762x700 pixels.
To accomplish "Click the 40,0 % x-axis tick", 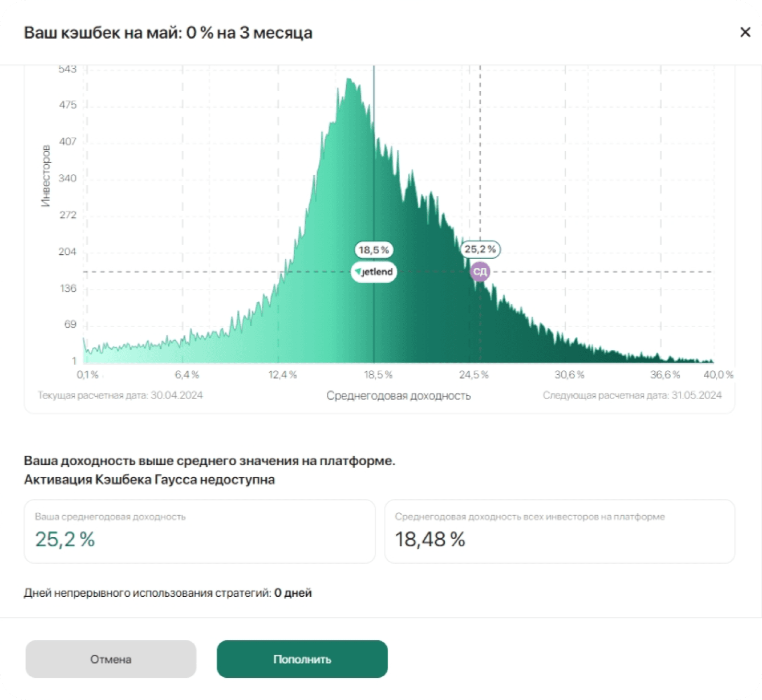I will 718,375.
